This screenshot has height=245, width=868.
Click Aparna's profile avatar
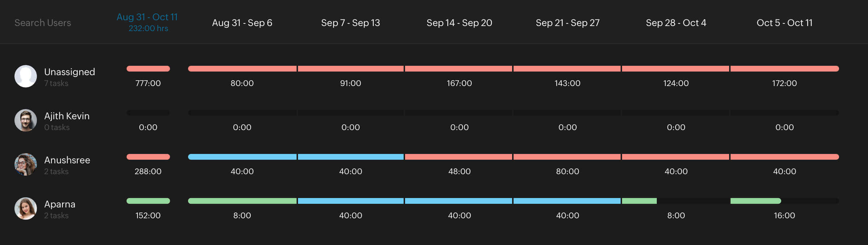[25, 209]
